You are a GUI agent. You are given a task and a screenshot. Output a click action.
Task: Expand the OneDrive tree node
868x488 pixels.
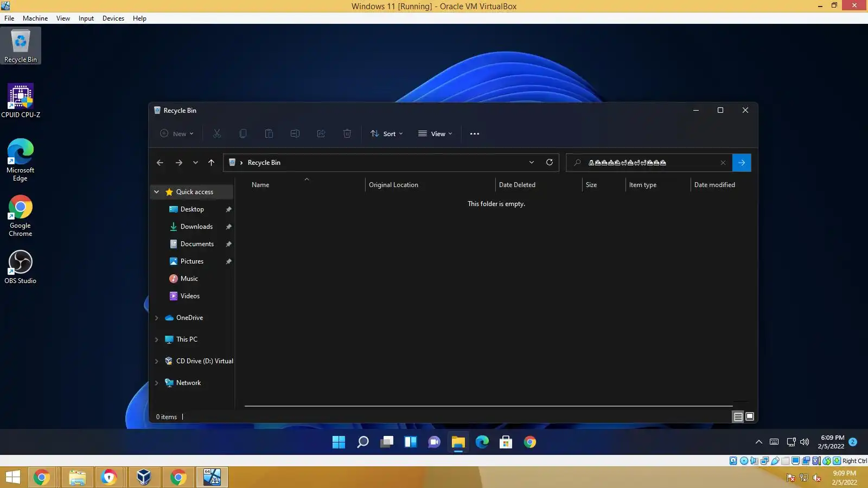tap(157, 318)
